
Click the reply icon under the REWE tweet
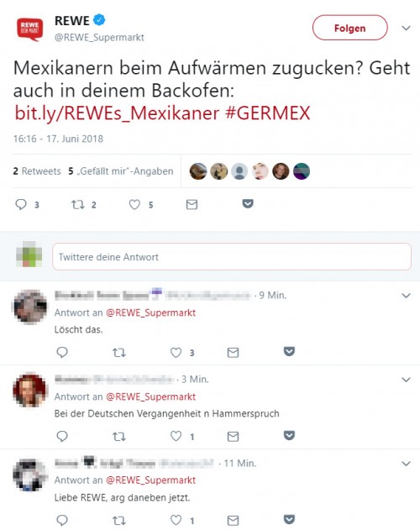point(21,204)
